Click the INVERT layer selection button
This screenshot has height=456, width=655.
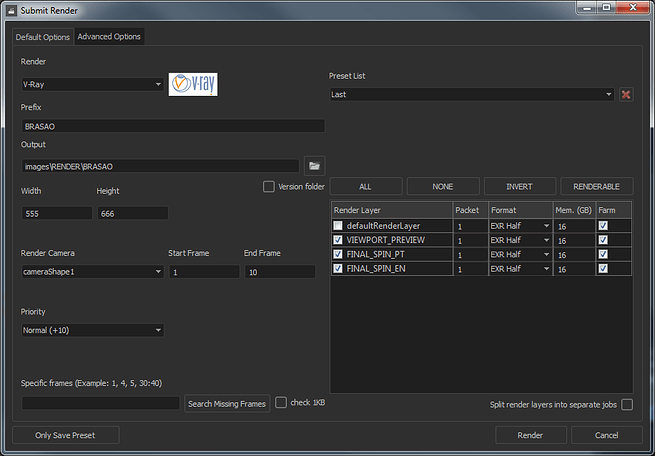(x=519, y=187)
